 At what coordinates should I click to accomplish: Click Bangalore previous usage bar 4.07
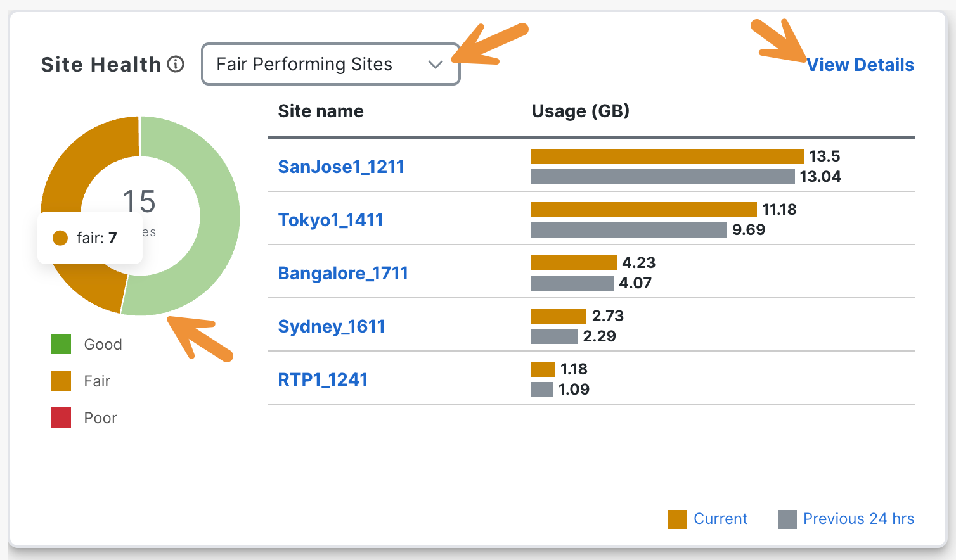pos(572,283)
